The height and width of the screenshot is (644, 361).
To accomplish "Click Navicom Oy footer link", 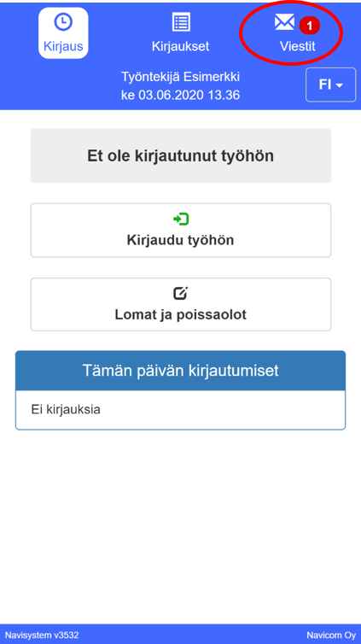I will point(331,635).
